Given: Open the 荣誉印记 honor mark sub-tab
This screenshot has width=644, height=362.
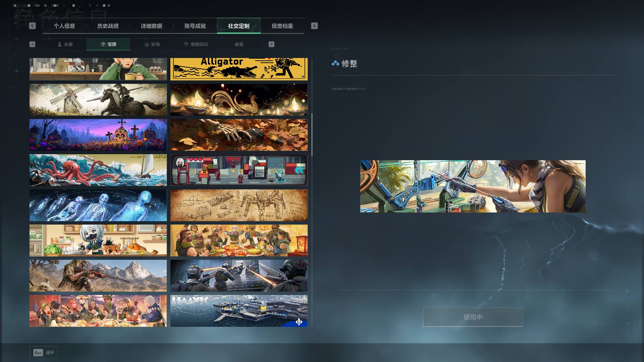Looking at the screenshot, I should click(x=196, y=44).
